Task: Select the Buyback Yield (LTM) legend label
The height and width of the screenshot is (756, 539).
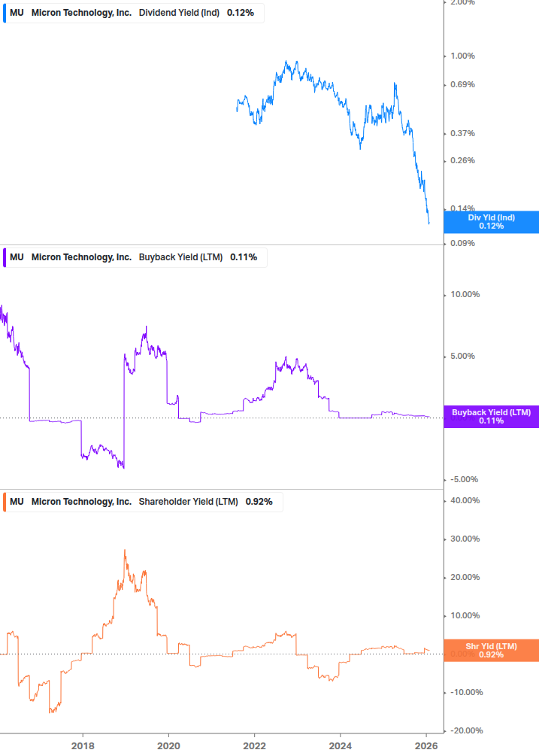Action: click(x=180, y=257)
